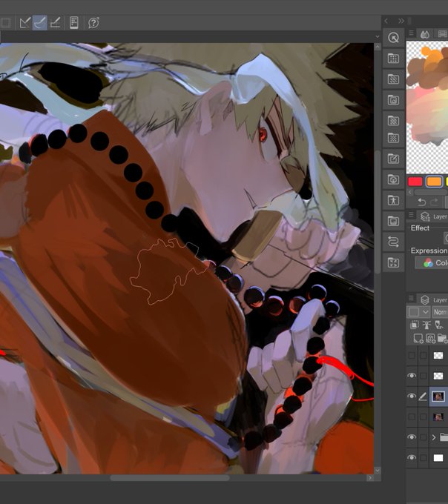448x504 pixels.
Task: Open pose figure material folder icon
Action: [x=393, y=200]
